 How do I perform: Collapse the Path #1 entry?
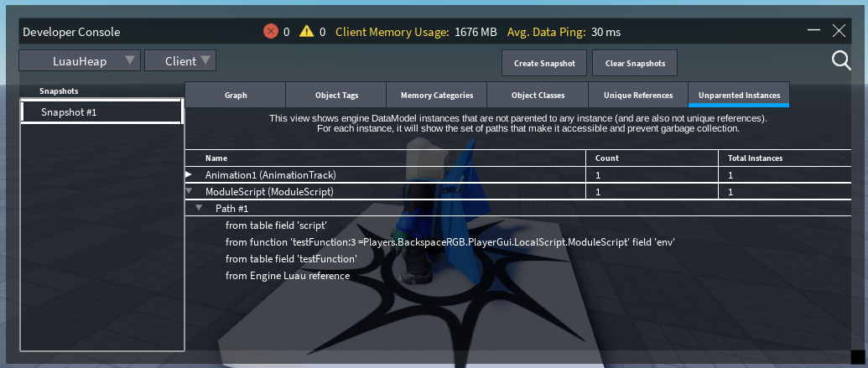coord(199,209)
